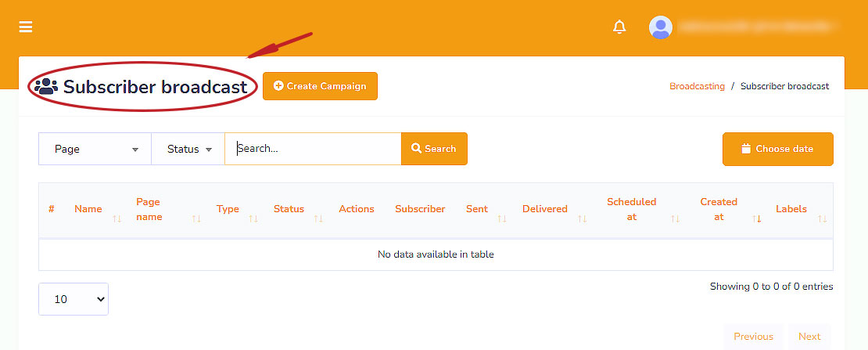Go to Next page of results
The image size is (868, 350).
tap(809, 337)
